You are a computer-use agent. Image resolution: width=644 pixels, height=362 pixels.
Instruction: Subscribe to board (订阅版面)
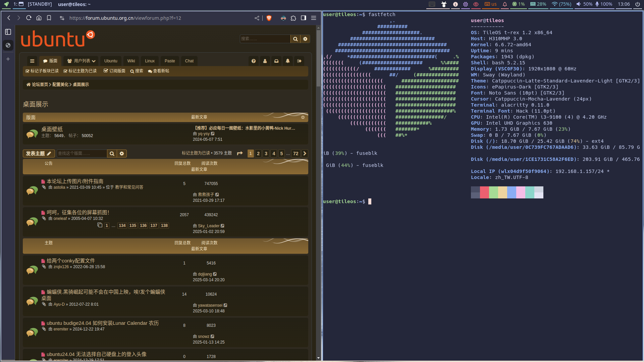(x=114, y=71)
